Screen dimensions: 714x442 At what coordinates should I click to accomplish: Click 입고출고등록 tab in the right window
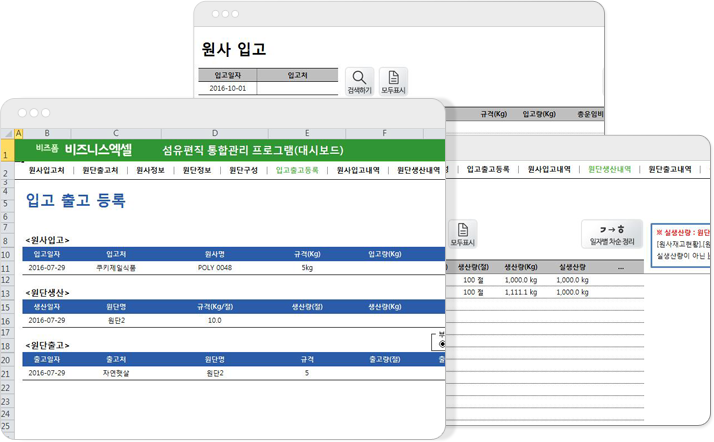coord(488,169)
